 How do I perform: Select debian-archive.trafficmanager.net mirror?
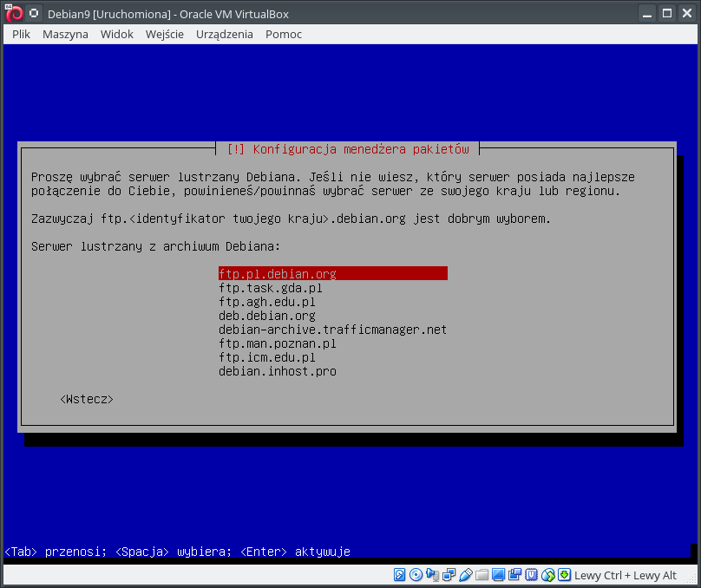coord(332,330)
